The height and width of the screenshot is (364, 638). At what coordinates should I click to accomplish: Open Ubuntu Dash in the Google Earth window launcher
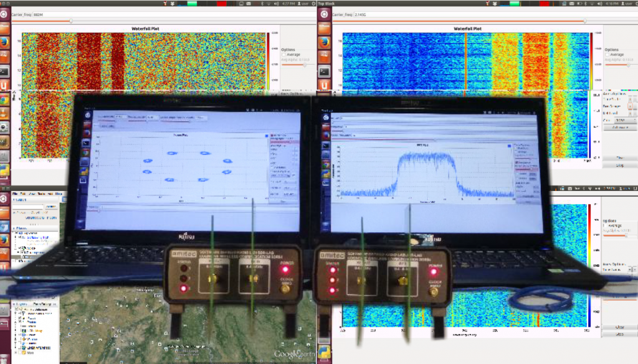click(x=4, y=198)
